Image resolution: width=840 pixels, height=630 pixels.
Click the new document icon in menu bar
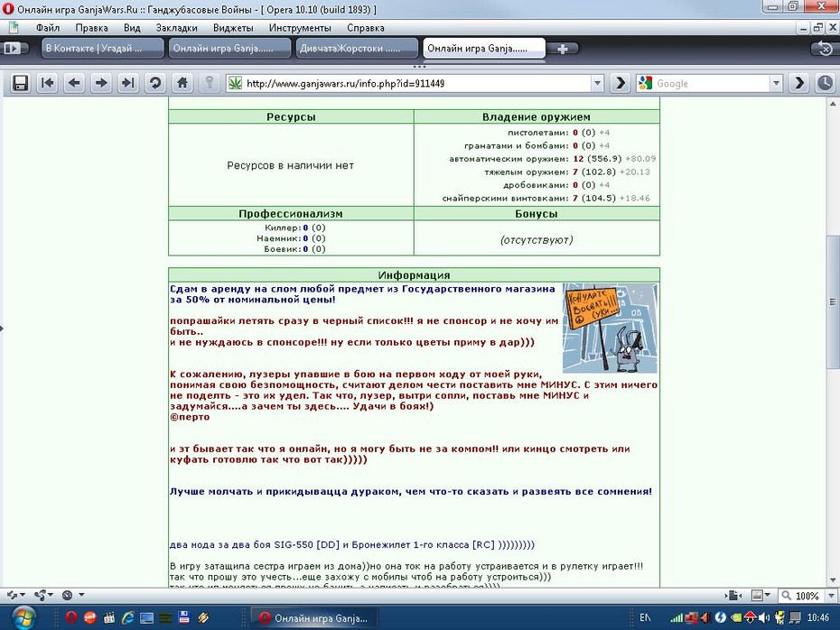tap(14, 27)
